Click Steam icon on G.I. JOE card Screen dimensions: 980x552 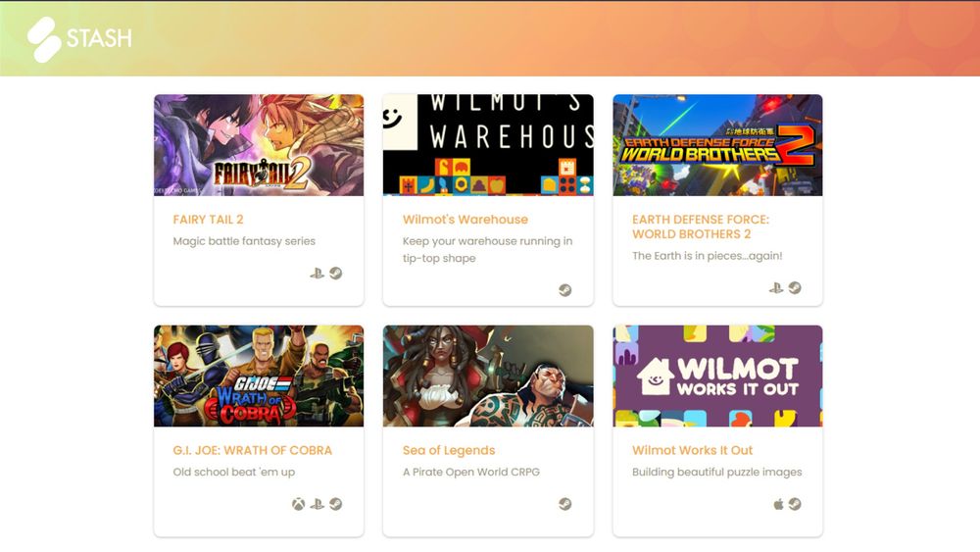335,504
